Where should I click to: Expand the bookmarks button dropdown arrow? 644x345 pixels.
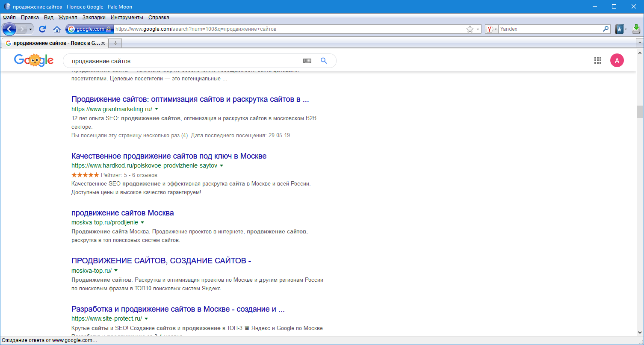click(x=626, y=29)
